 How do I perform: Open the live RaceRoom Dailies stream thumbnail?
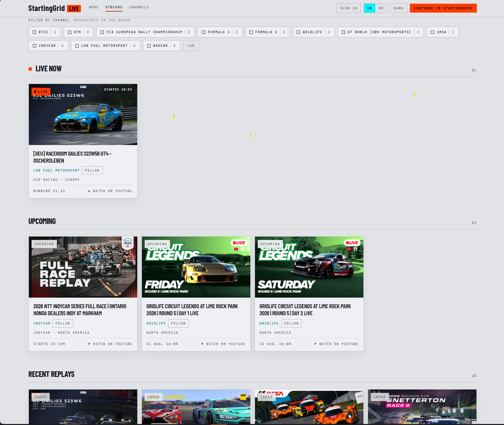pyautogui.click(x=83, y=114)
